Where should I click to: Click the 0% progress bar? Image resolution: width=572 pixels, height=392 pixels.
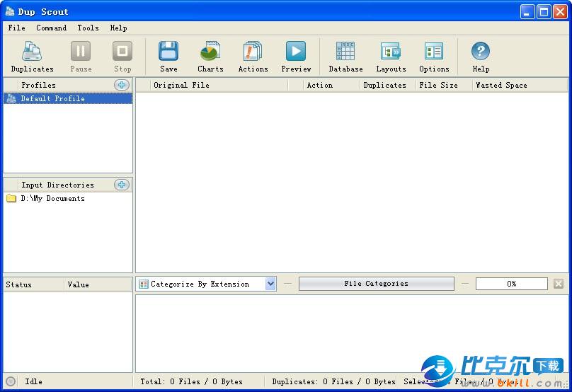tap(511, 284)
